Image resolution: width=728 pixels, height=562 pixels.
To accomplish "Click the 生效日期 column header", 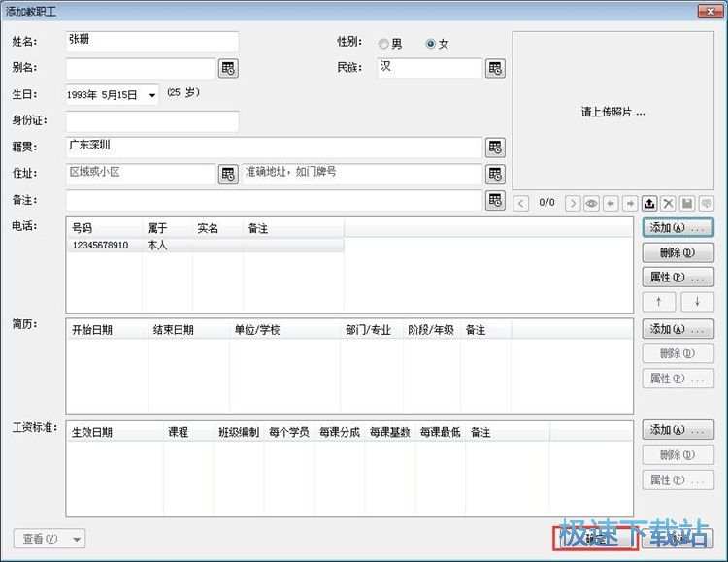I will tap(116, 432).
